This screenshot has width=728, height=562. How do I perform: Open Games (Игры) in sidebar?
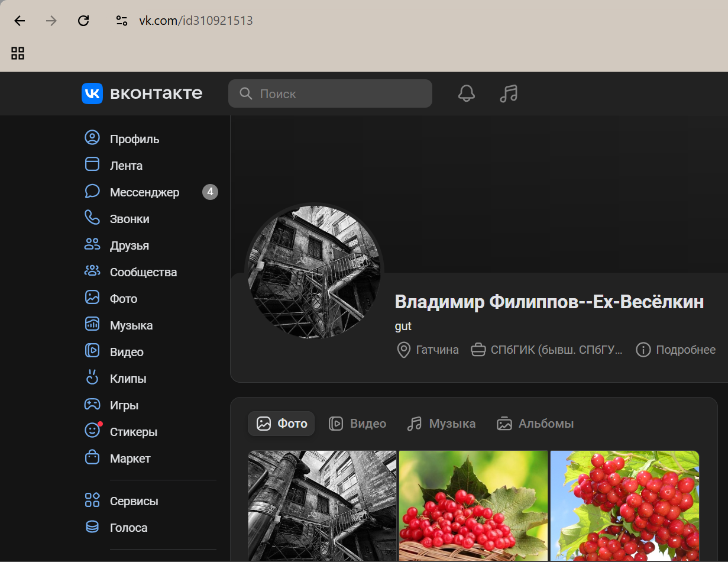point(124,405)
